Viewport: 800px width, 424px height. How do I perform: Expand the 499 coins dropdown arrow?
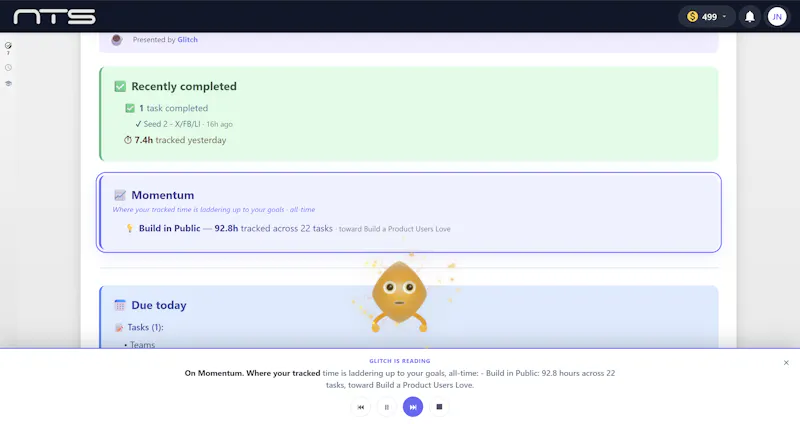[x=724, y=16]
